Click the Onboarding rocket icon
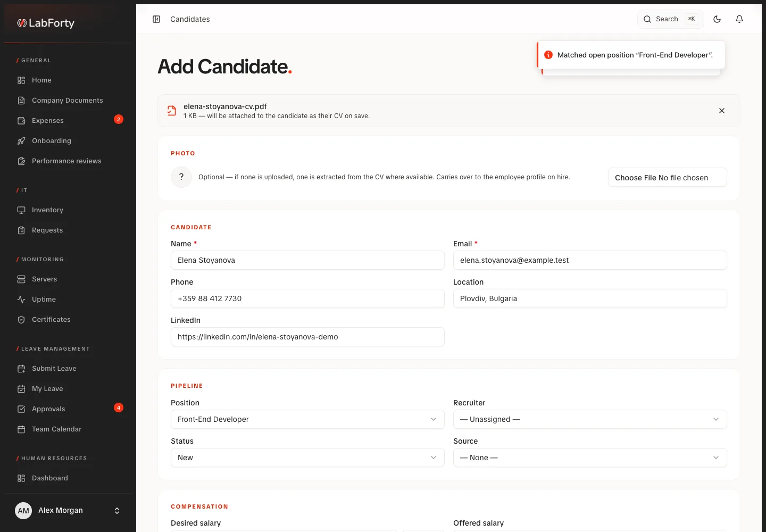Image resolution: width=766 pixels, height=532 pixels. [21, 141]
